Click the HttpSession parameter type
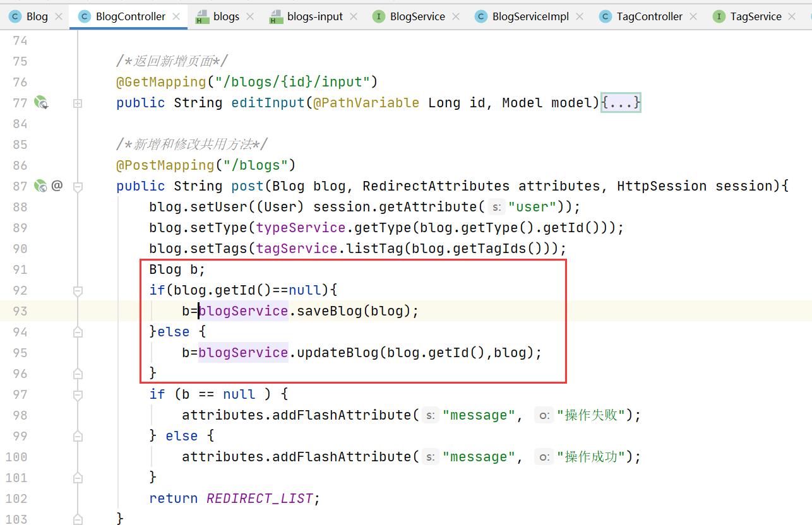This screenshot has width=812, height=525. point(662,186)
